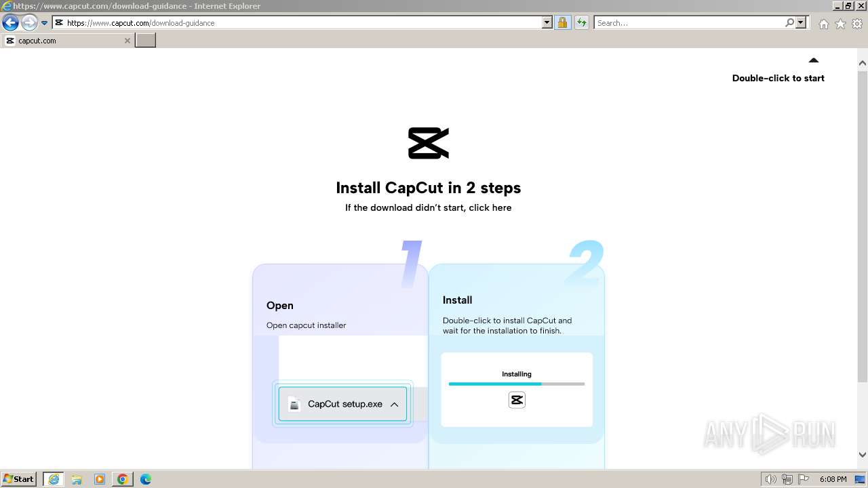This screenshot has height=488, width=868.
Task: Click Internet Explorer taskbar icon
Action: coord(54,479)
